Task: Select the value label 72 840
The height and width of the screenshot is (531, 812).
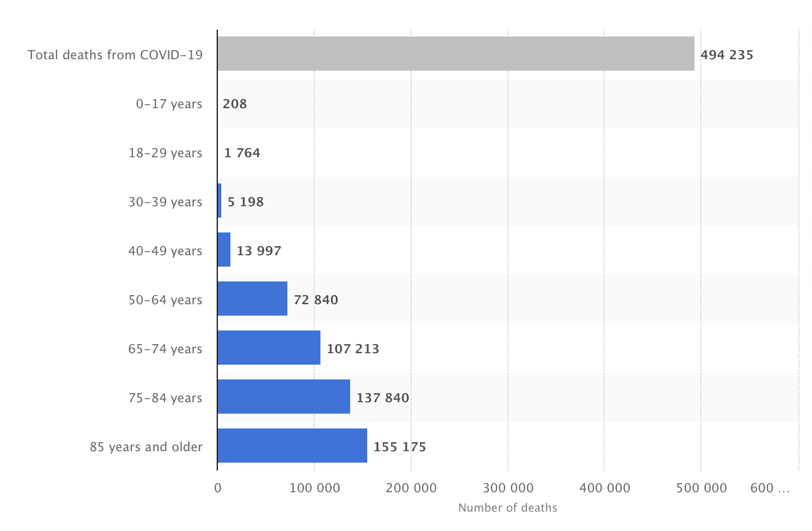Action: point(316,300)
